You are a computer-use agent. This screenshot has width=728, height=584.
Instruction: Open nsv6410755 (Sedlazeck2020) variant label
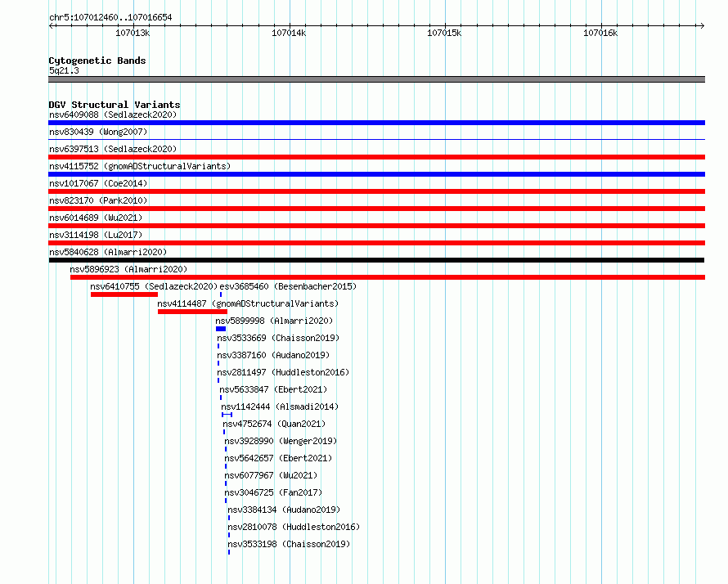coord(154,286)
